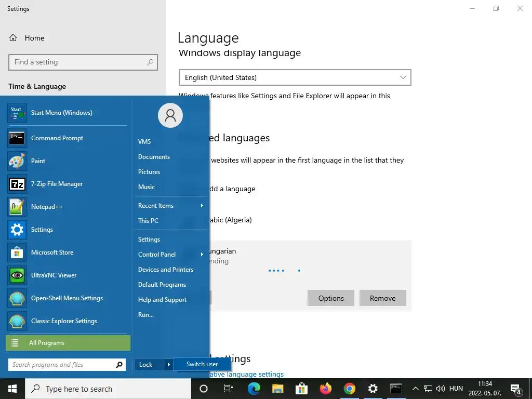
Task: Open VM5 user folder
Action: point(144,141)
